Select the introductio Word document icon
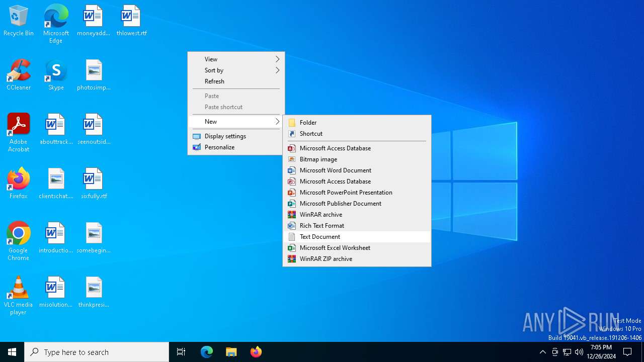 [56, 238]
